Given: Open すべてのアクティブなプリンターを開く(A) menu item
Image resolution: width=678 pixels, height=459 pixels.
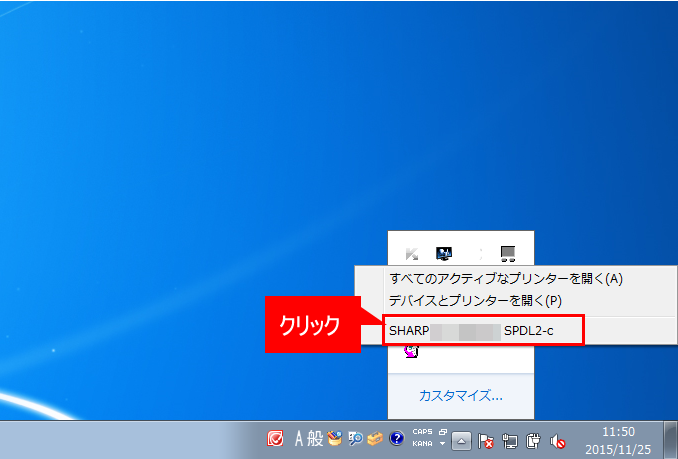Looking at the screenshot, I should 506,278.
